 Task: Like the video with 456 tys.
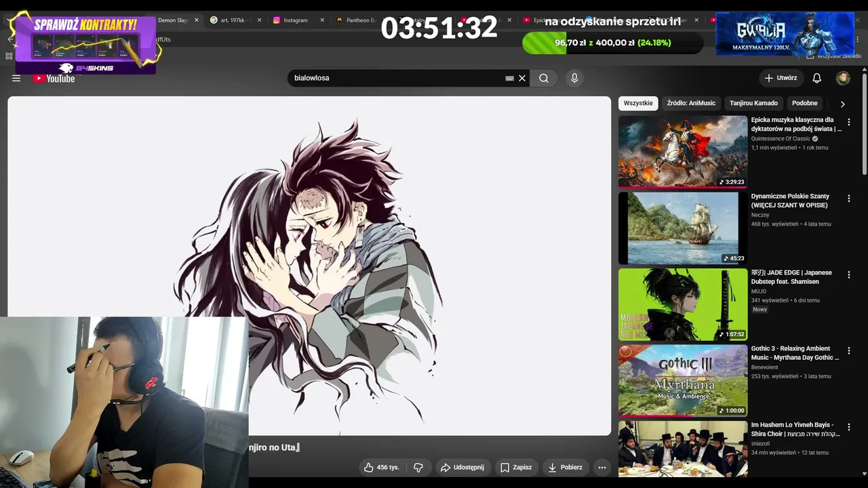tap(382, 467)
